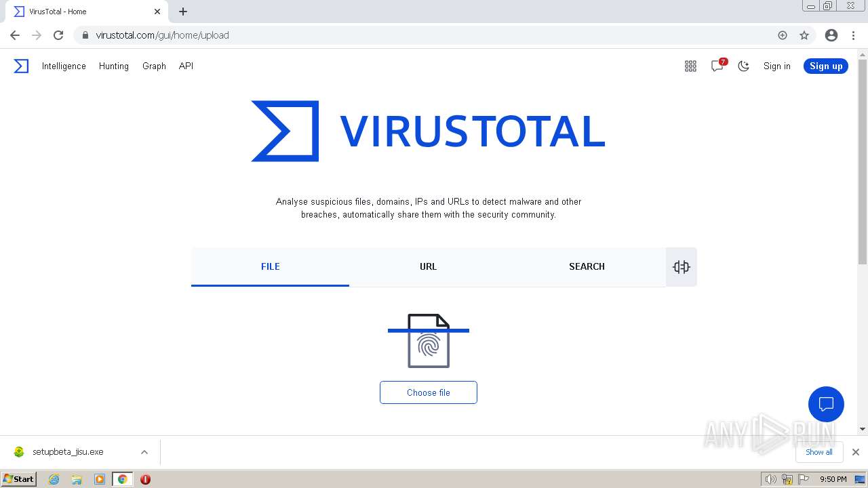Click the Windows Start button
This screenshot has height=488, width=868.
click(x=19, y=479)
